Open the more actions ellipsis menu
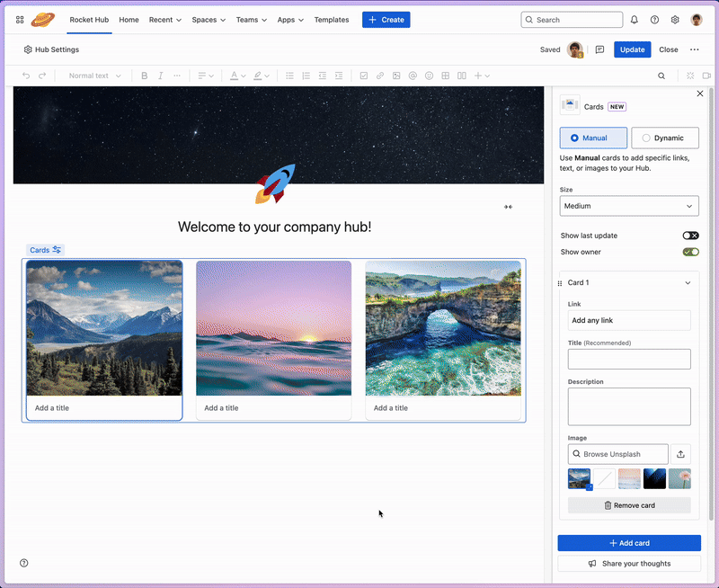This screenshot has height=588, width=719. pos(694,49)
